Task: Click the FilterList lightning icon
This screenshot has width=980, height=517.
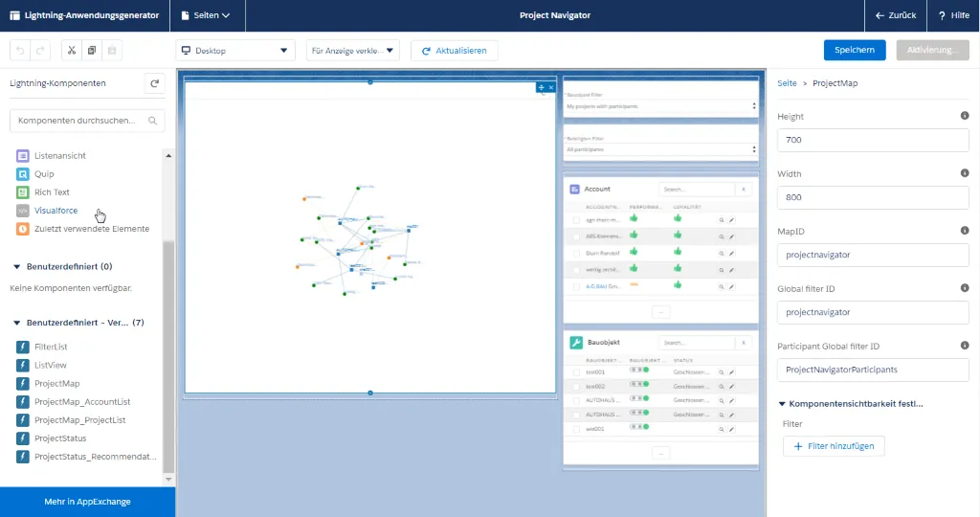Action: point(23,347)
